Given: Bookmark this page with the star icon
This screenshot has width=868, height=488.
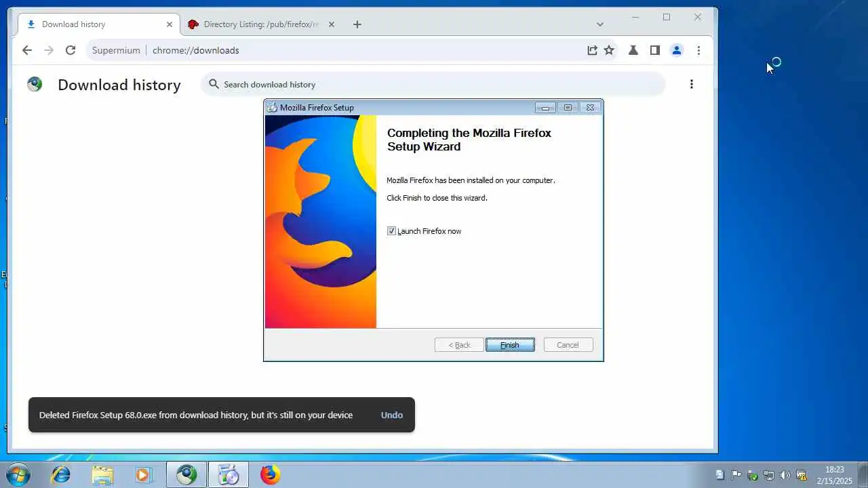Looking at the screenshot, I should coord(609,50).
